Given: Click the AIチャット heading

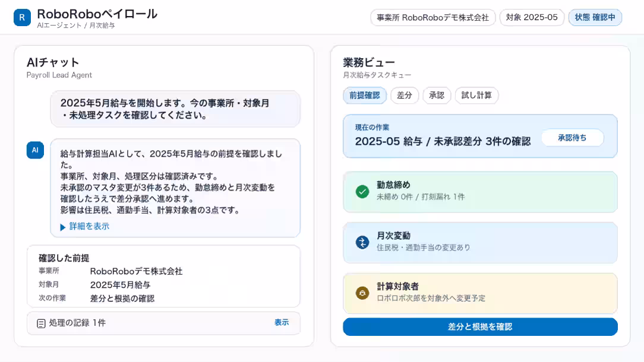Looking at the screenshot, I should (x=53, y=62).
